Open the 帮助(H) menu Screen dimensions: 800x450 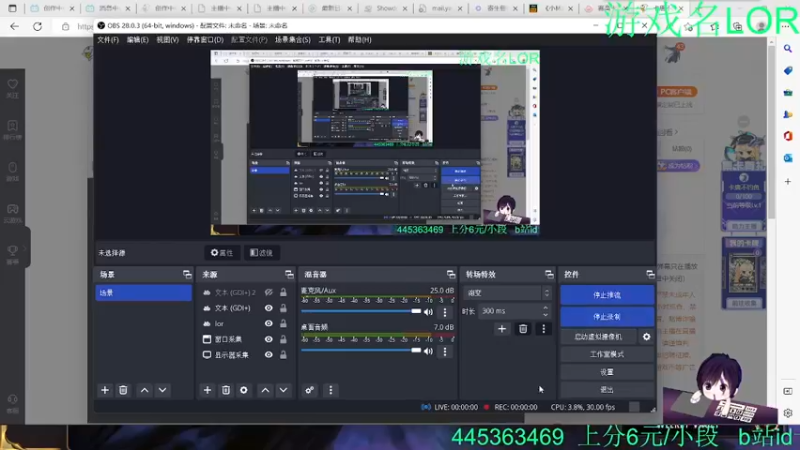[x=360, y=40]
